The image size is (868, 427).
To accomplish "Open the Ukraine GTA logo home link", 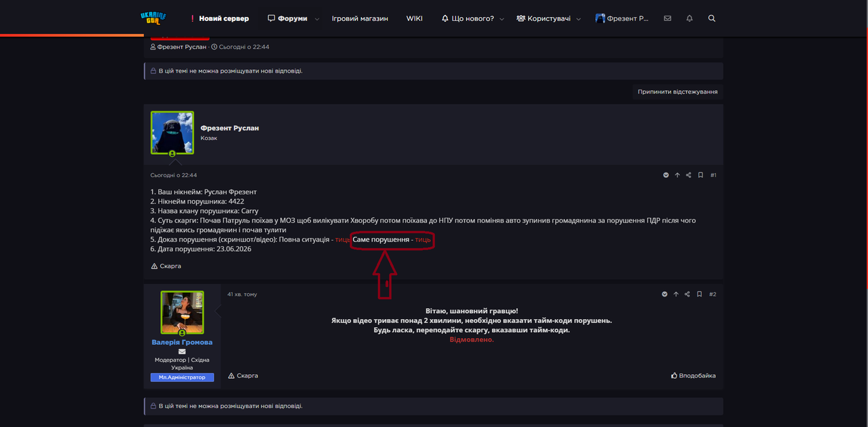I will 153,18.
